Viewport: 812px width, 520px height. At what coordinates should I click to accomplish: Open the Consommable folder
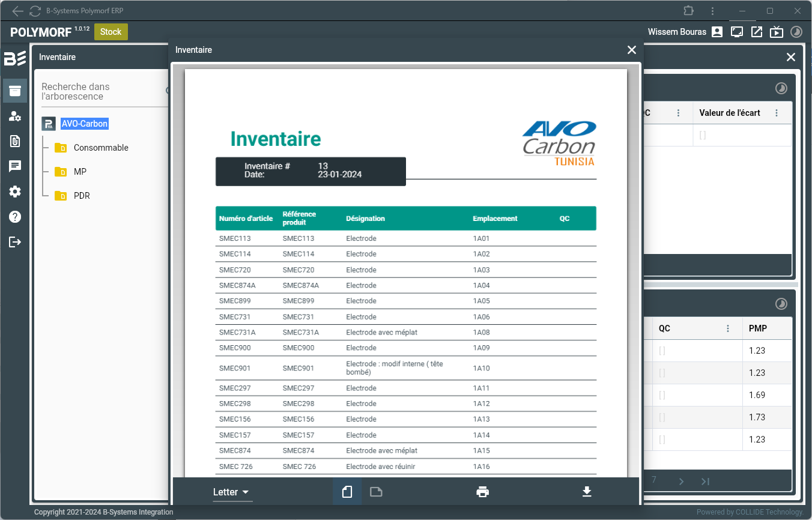tap(100, 148)
